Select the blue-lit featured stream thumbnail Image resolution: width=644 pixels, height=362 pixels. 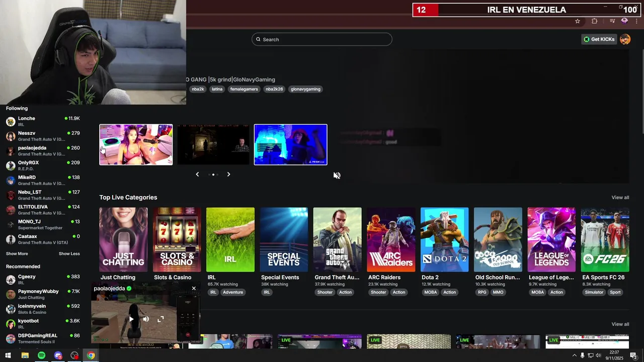click(x=290, y=145)
